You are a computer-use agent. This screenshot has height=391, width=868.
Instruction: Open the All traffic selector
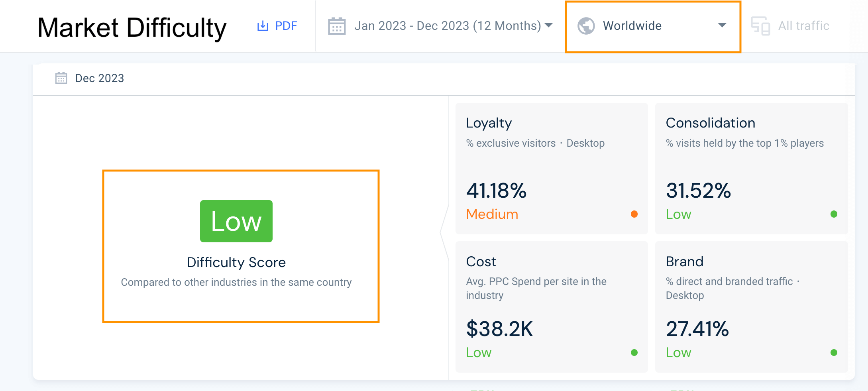pos(803,26)
